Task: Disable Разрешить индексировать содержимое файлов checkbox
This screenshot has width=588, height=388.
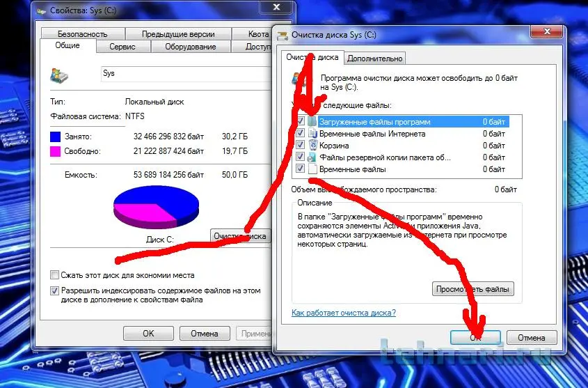Action: click(x=54, y=290)
